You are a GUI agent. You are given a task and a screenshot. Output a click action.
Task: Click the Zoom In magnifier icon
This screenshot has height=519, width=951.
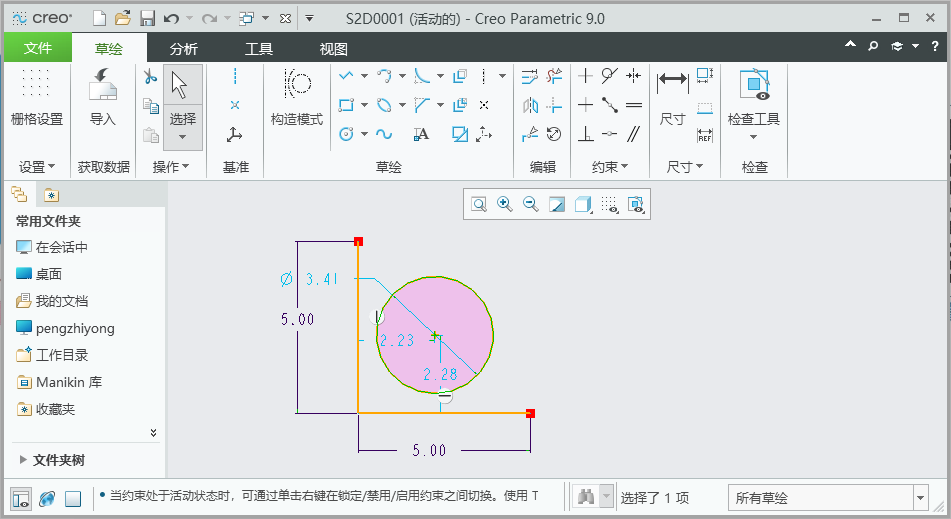pyautogui.click(x=505, y=204)
